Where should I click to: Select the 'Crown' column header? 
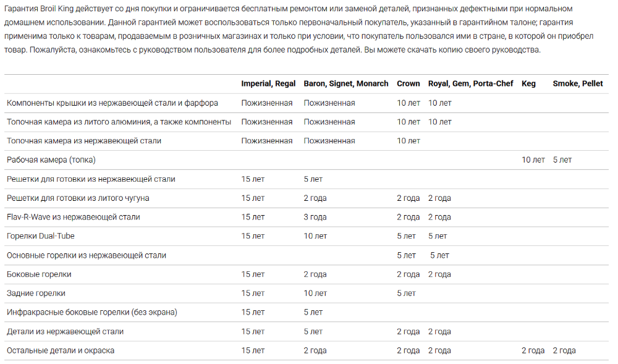tap(408, 83)
